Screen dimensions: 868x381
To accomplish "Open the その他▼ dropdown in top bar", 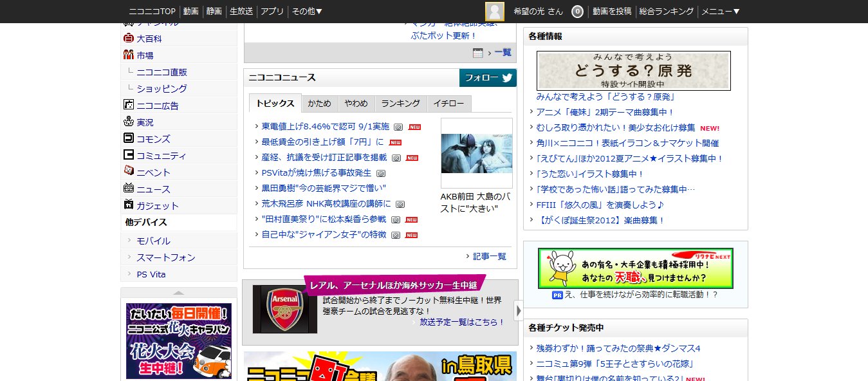I will 307,12.
